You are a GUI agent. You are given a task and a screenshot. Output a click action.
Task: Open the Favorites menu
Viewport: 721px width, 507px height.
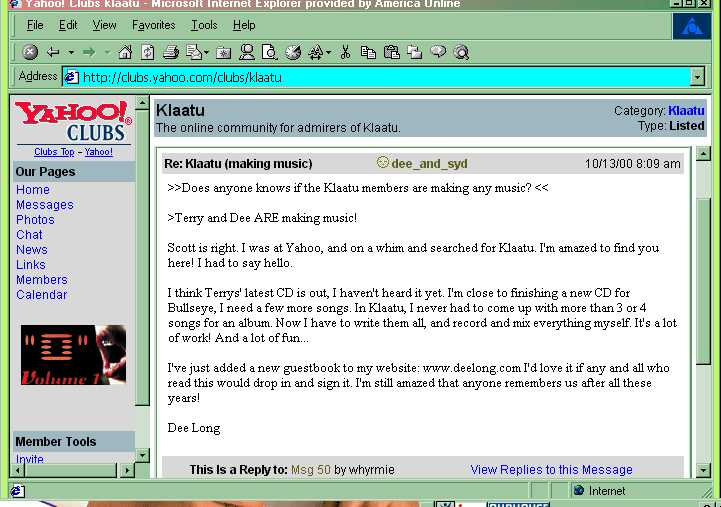(153, 25)
